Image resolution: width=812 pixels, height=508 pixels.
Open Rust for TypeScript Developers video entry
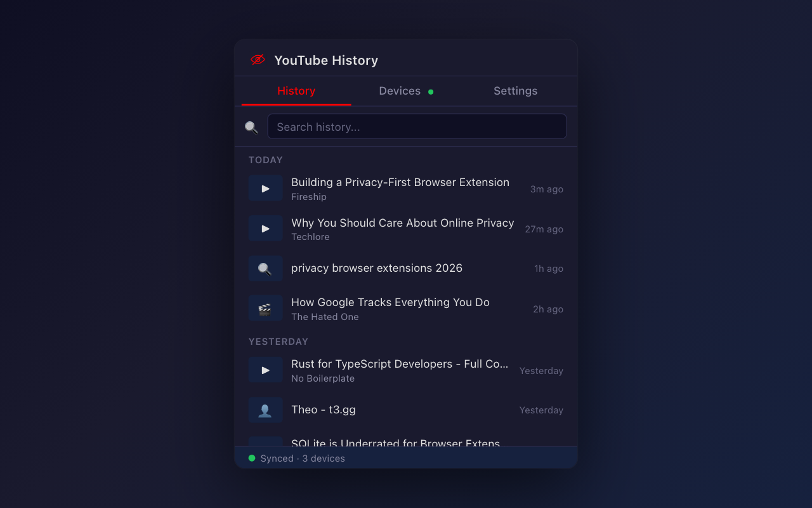coord(406,370)
